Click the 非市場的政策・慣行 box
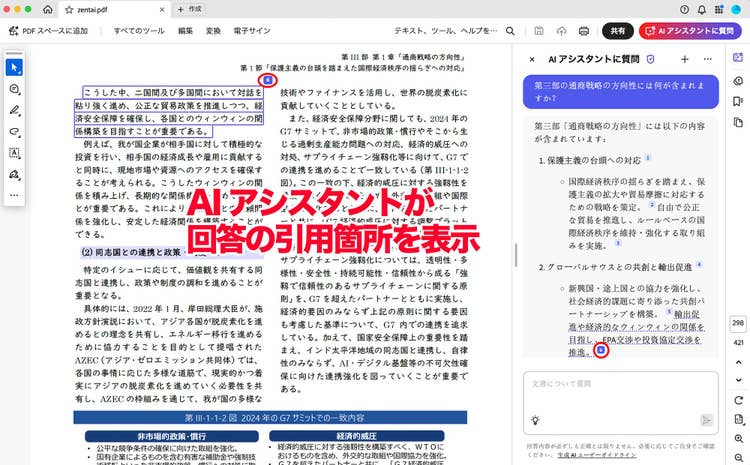 (172, 436)
